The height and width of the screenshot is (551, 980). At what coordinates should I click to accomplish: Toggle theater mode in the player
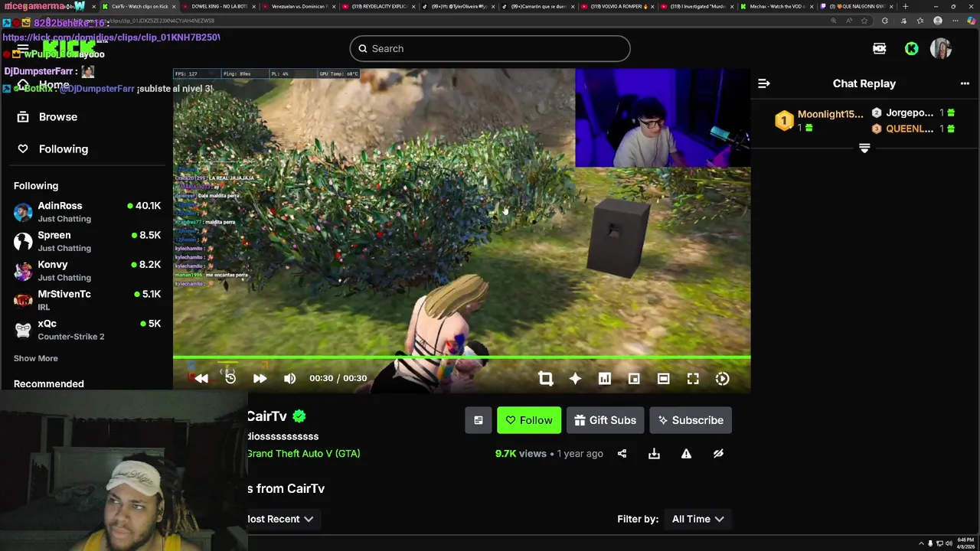(663, 378)
